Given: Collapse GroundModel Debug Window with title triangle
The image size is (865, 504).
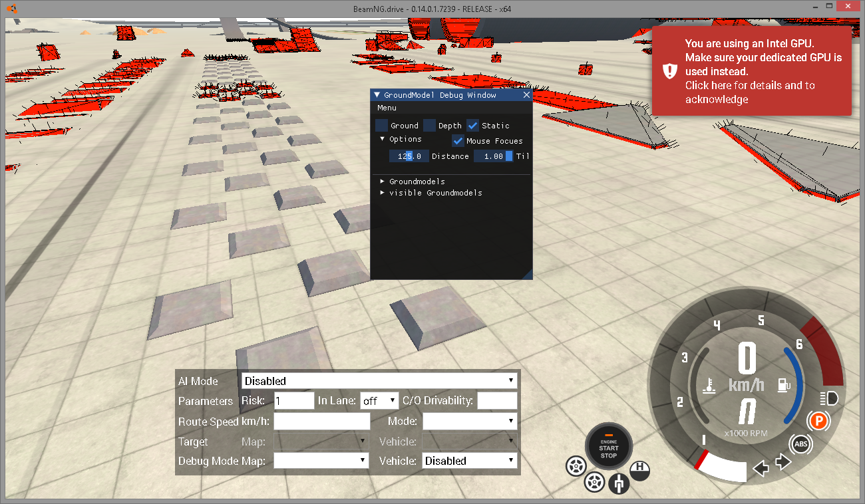Looking at the screenshot, I should pyautogui.click(x=377, y=95).
